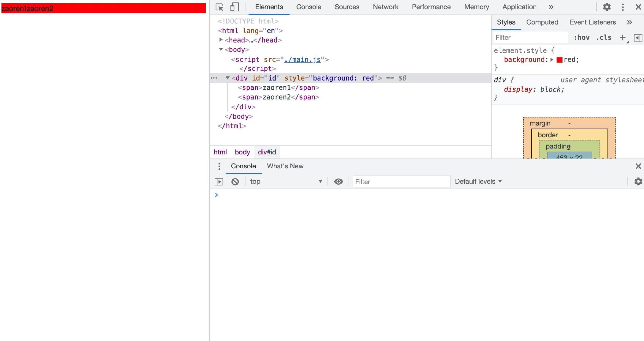644x341 pixels.
Task: Close the console drawer
Action: 638,166
